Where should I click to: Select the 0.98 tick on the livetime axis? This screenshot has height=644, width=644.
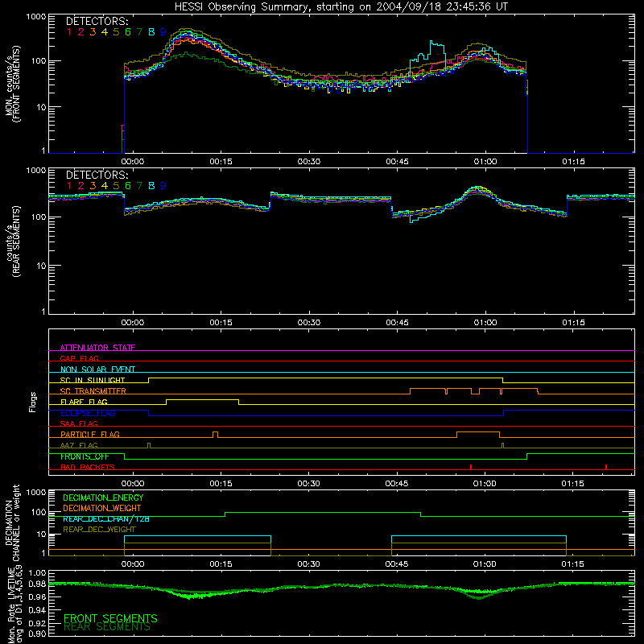tap(36, 584)
